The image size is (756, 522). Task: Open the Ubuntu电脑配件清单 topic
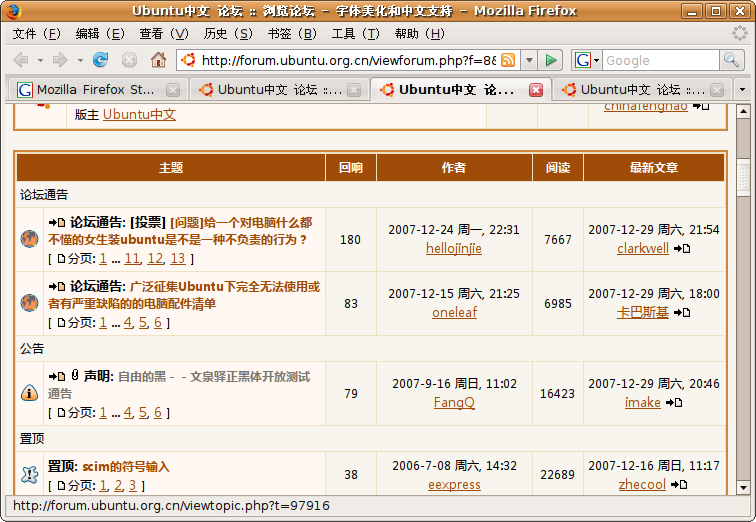pyautogui.click(x=184, y=295)
